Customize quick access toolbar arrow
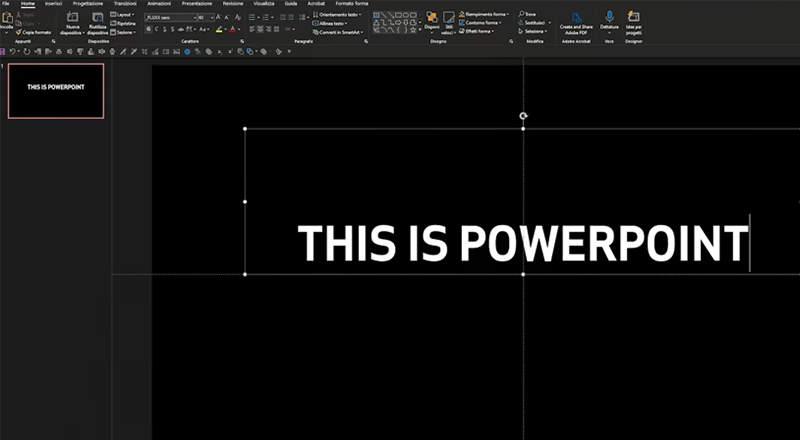Viewport: 800px width, 440px height. pyautogui.click(x=289, y=51)
